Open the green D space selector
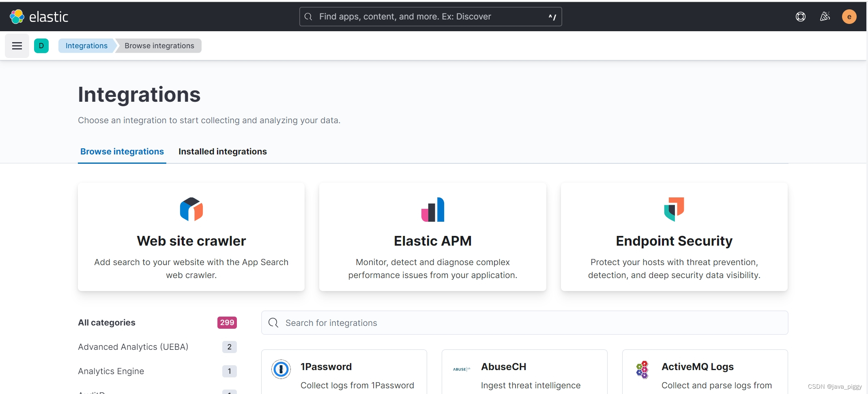Viewport: 868px width, 394px height. [x=41, y=46]
